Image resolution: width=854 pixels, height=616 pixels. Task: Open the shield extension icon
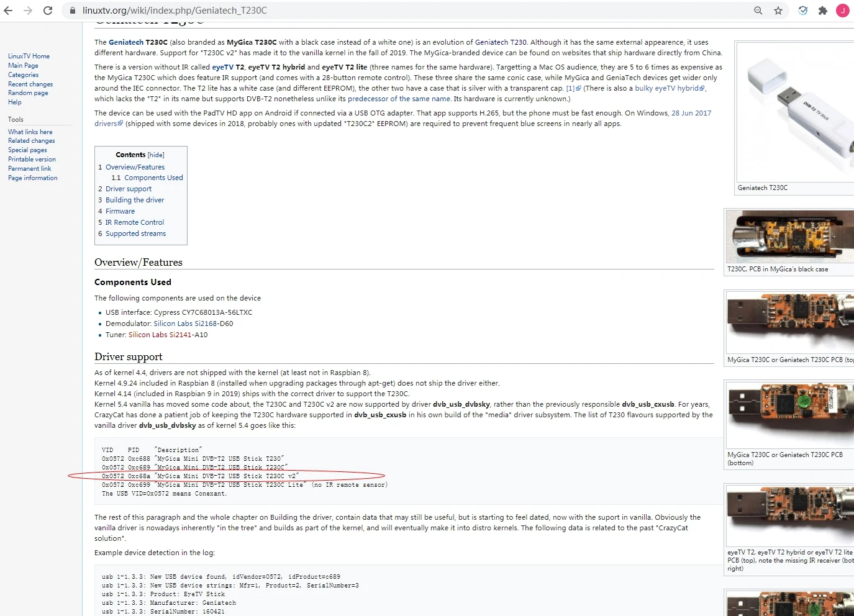803,11
